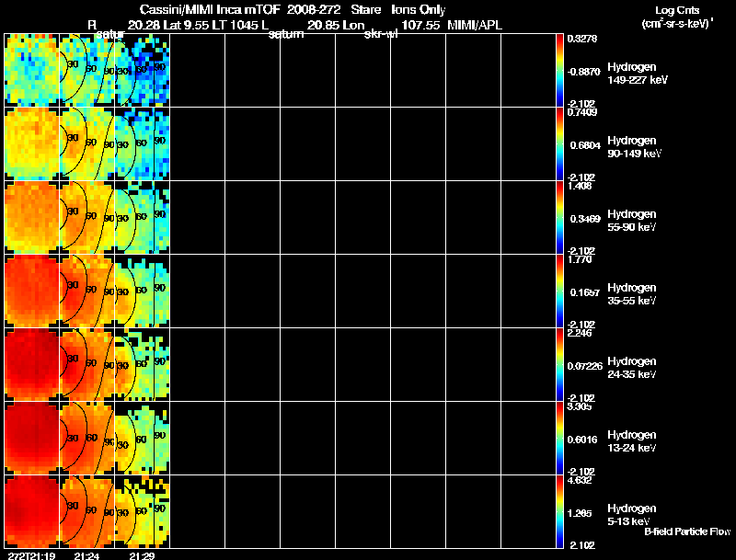Click the 21:24 time marker
Image resolution: width=736 pixels, height=560 pixels.
pyautogui.click(x=86, y=555)
